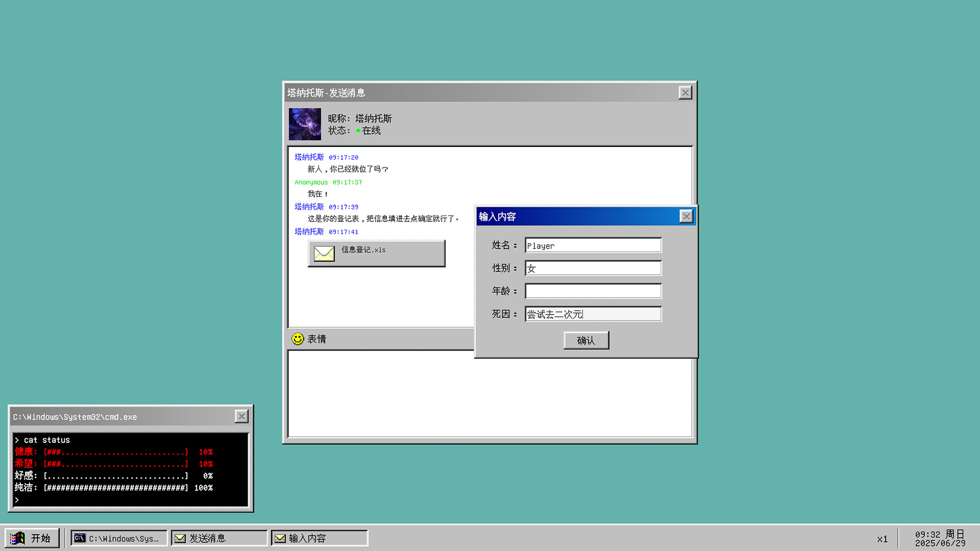The height and width of the screenshot is (551, 980).
Task: Click the empty 年龄 input field
Action: point(593,291)
